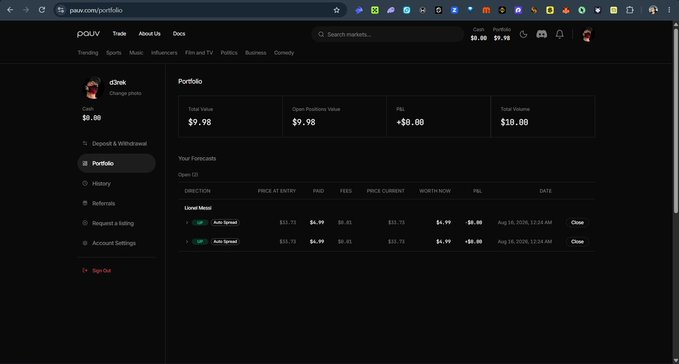This screenshot has height=364, width=679.
Task: Click the DIRECTION column header
Action: point(197,191)
